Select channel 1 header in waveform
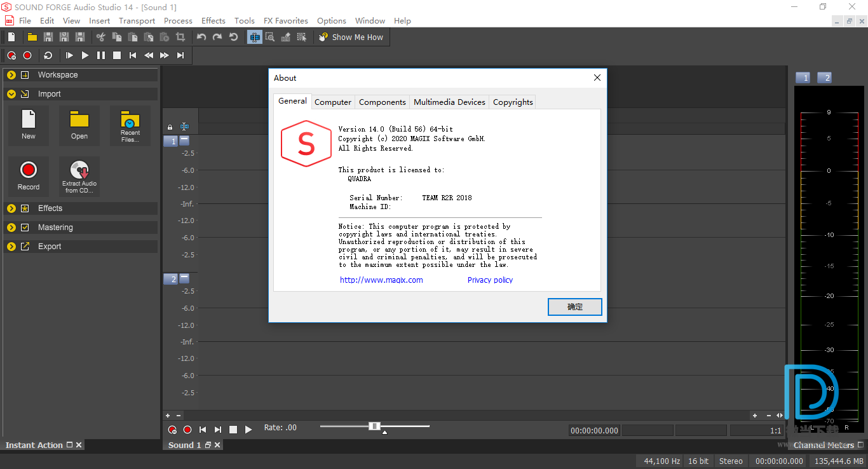This screenshot has height=469, width=868. [x=170, y=141]
